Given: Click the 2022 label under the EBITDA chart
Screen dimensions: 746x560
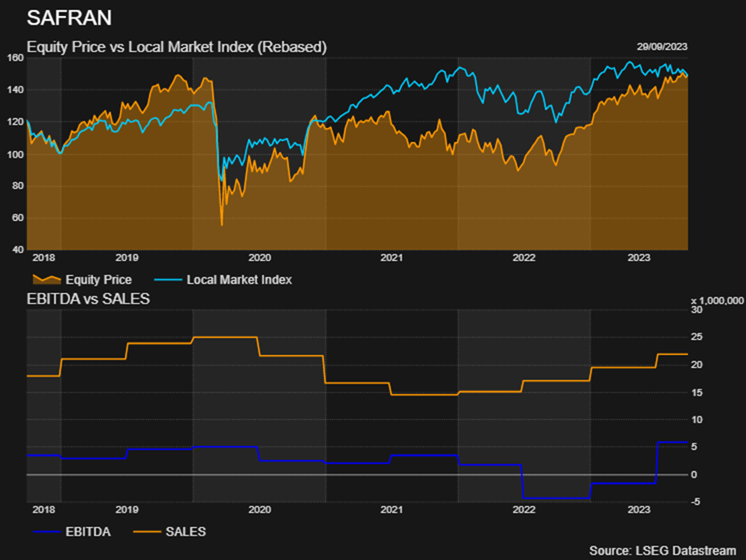Looking at the screenshot, I should coord(524,510).
